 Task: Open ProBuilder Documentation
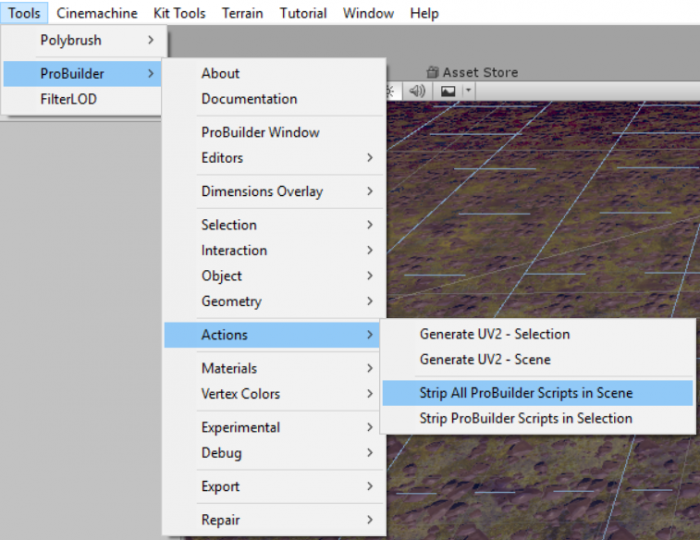coord(249,99)
